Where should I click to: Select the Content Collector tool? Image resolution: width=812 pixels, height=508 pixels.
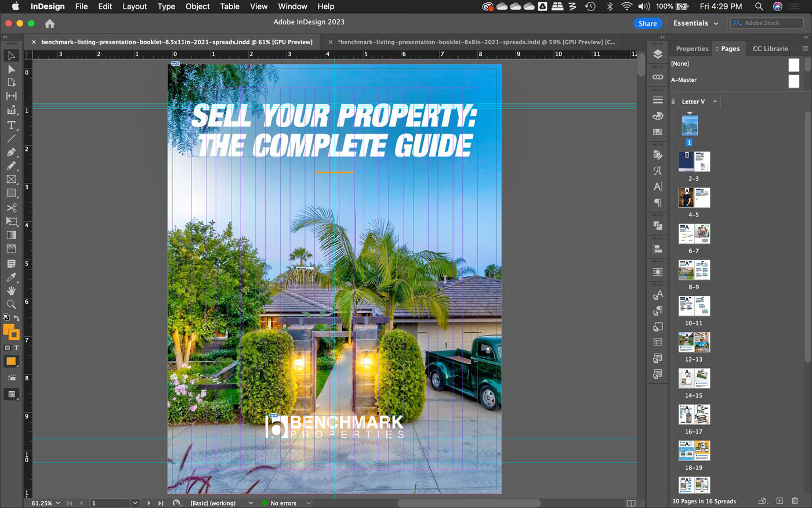(11, 110)
